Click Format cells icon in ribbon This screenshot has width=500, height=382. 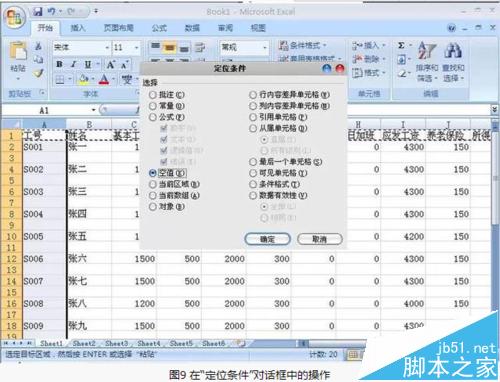(x=357, y=72)
